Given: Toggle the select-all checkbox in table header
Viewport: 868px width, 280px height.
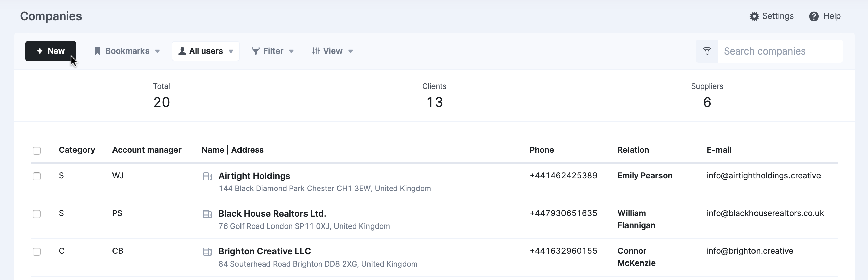Looking at the screenshot, I should pos(37,150).
